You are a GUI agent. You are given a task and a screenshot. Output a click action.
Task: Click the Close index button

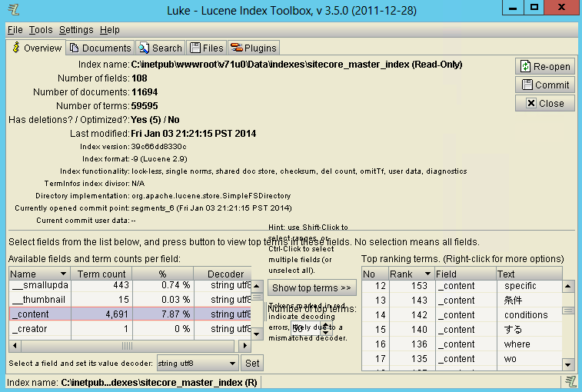tap(545, 103)
